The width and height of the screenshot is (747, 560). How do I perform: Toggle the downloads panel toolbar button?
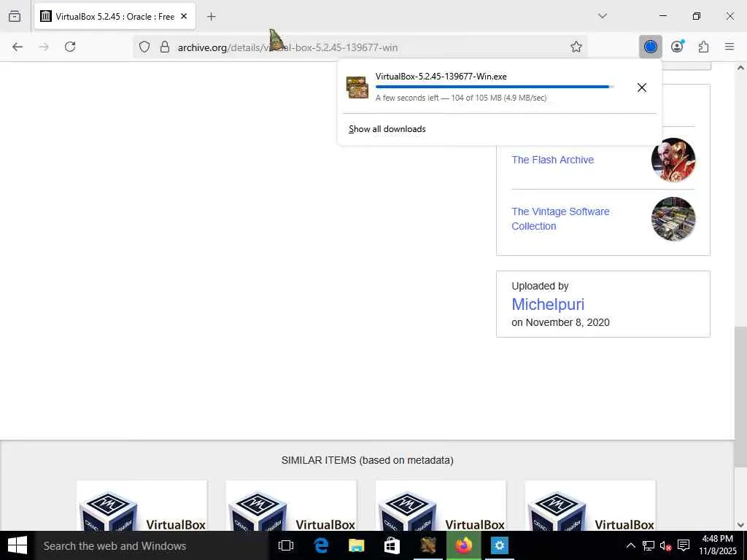tap(650, 47)
